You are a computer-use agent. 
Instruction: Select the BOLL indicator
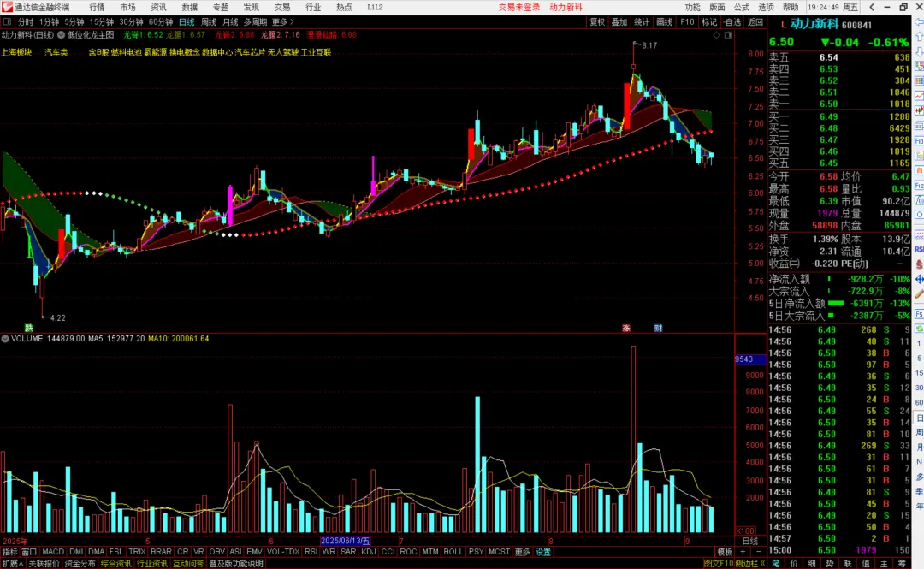coord(453,552)
